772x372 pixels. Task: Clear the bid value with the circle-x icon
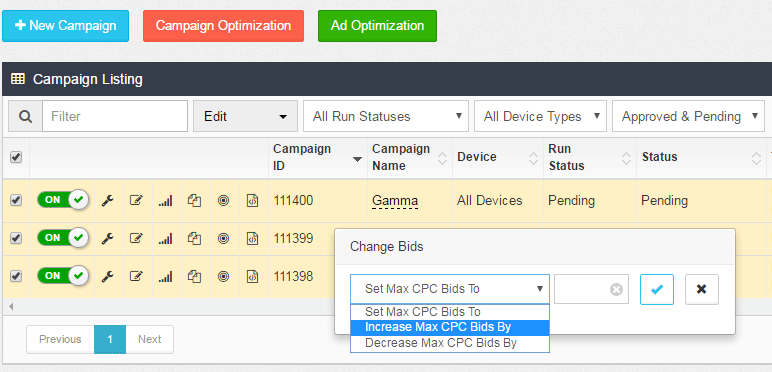[616, 289]
